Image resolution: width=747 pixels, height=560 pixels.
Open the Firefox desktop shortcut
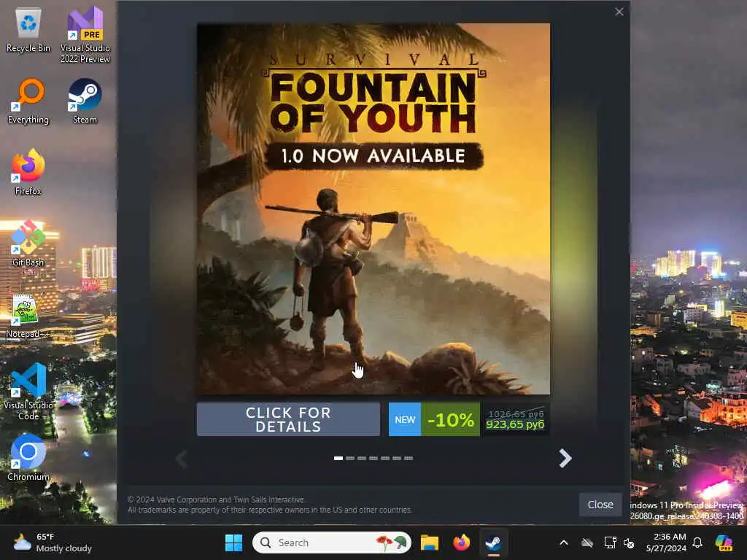click(28, 172)
